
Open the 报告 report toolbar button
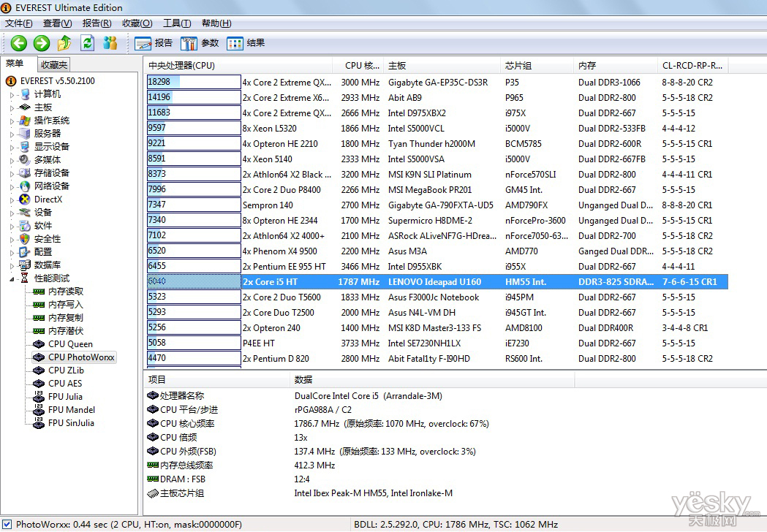tap(154, 44)
